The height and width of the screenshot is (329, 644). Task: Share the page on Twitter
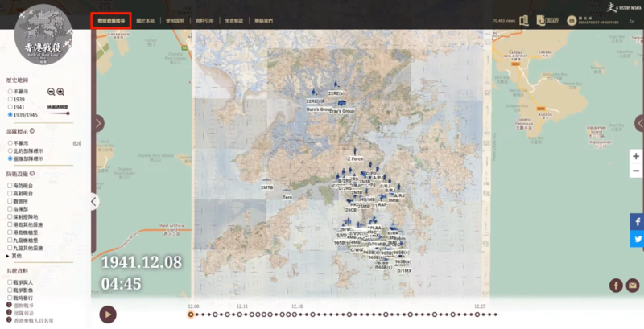[x=636, y=239]
